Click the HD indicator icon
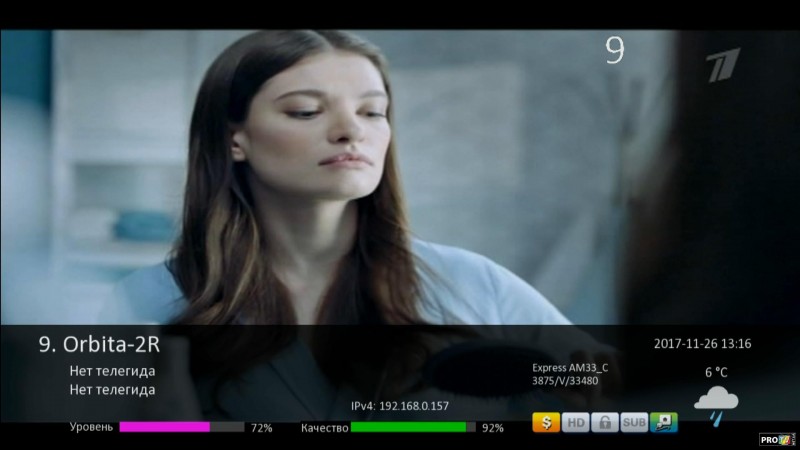Image resolution: width=800 pixels, height=450 pixels. coord(575,422)
